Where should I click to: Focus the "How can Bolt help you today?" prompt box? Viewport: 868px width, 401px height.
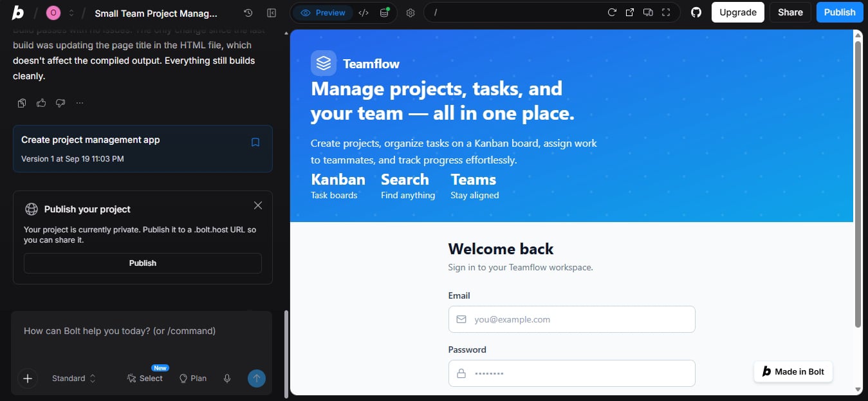click(142, 331)
